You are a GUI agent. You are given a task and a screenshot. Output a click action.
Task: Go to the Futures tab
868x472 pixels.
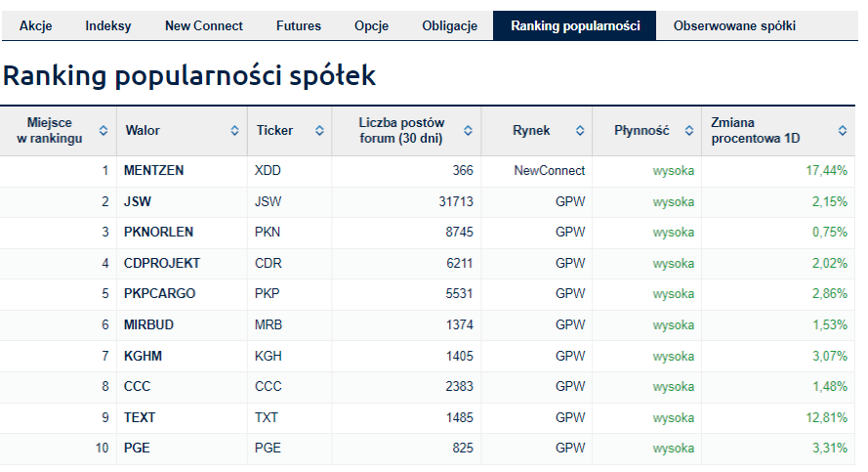click(x=299, y=26)
